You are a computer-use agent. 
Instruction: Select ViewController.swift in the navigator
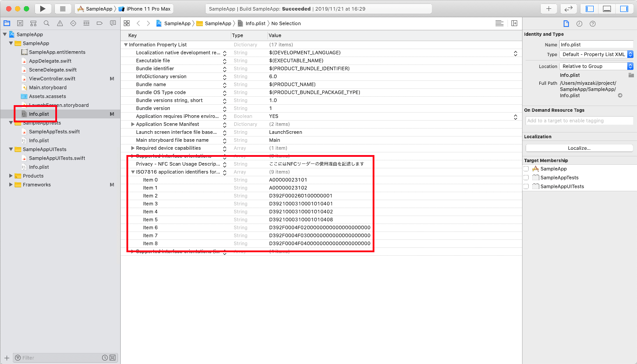click(52, 79)
